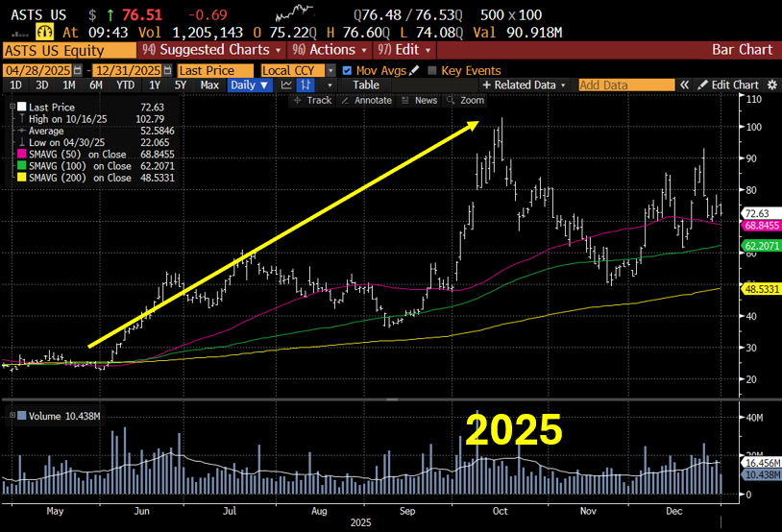Select the bar chart type icon
Image resolution: width=782 pixels, height=532 pixels.
point(305,85)
